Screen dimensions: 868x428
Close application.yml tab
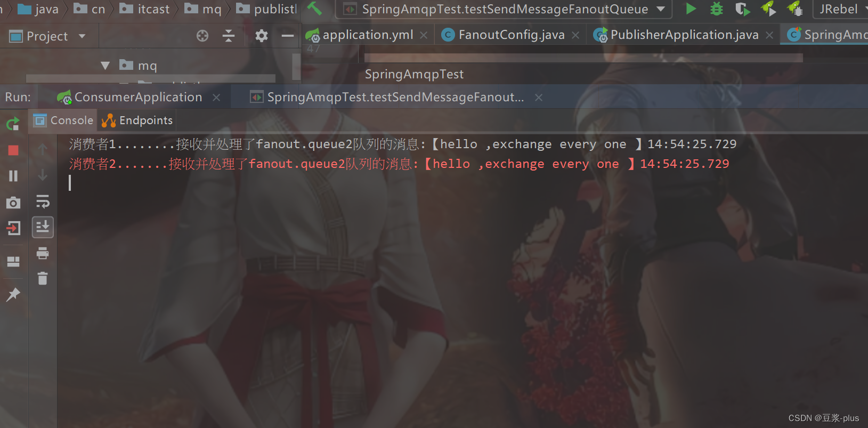point(424,35)
